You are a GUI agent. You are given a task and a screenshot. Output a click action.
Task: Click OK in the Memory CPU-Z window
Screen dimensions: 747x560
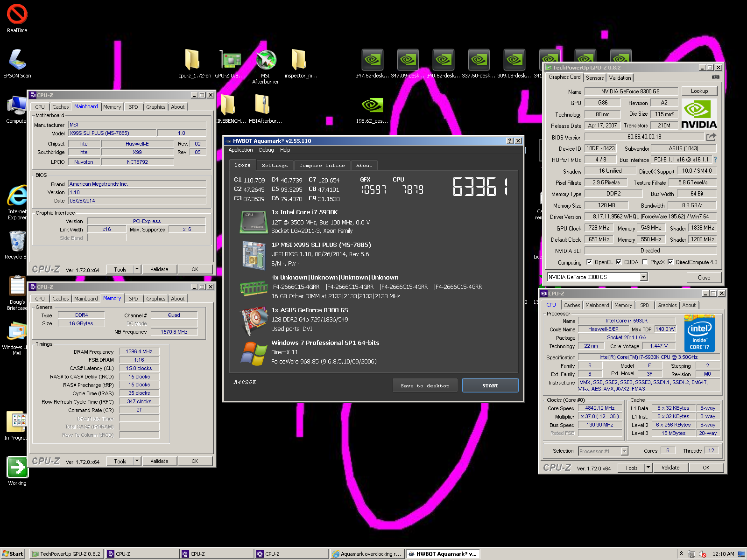(195, 461)
